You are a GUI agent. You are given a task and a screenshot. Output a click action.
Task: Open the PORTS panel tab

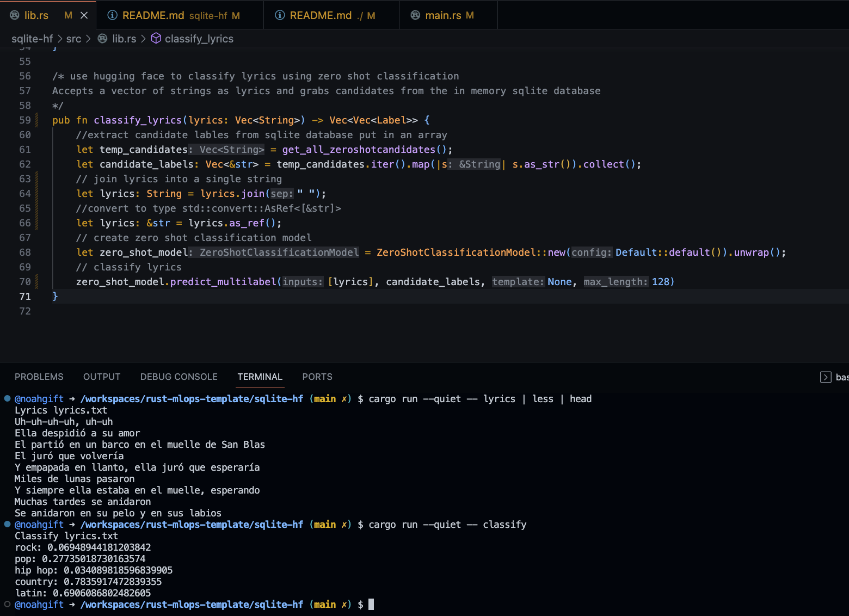tap(317, 377)
